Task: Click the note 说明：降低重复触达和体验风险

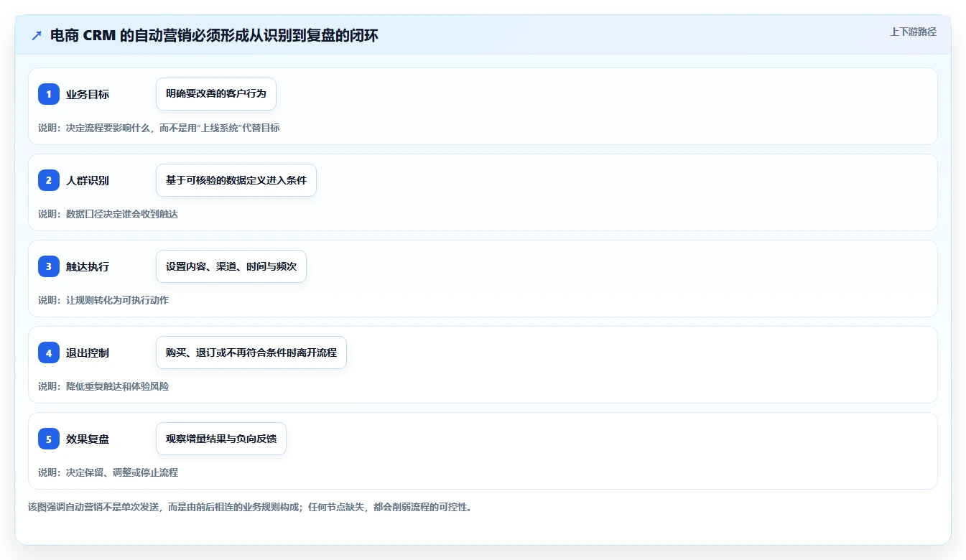Action: [103, 386]
